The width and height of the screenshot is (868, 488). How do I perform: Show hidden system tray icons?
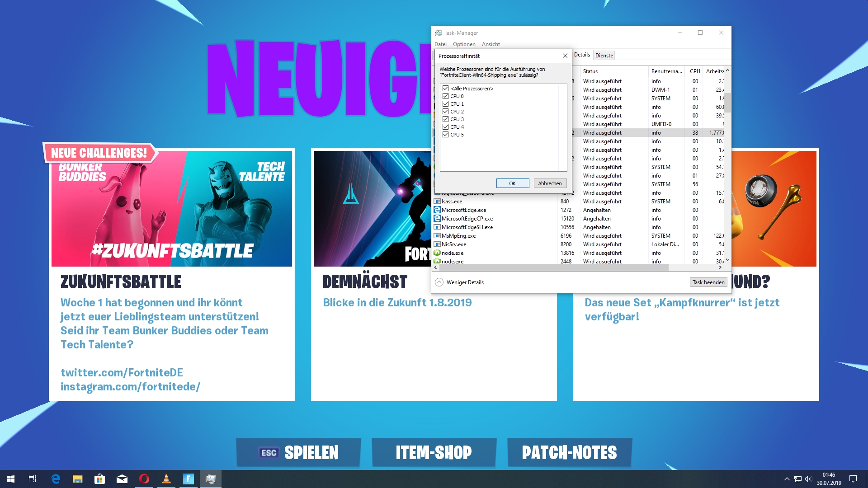[787, 479]
